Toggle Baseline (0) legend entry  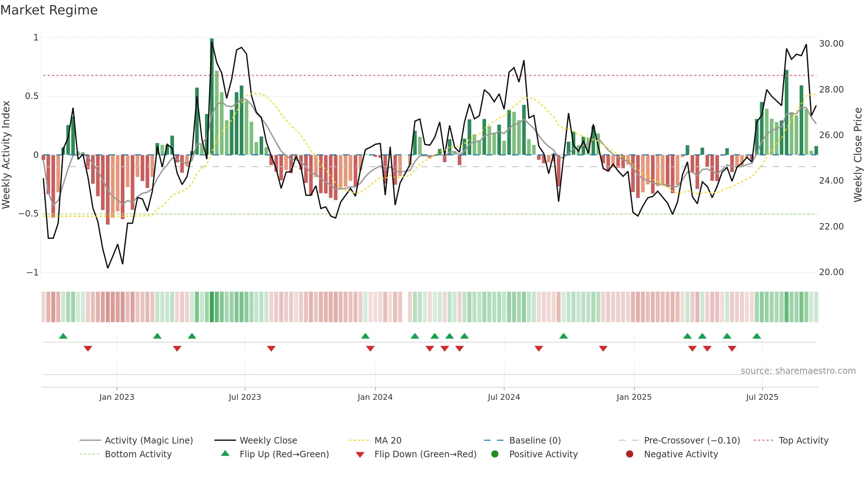click(522, 440)
